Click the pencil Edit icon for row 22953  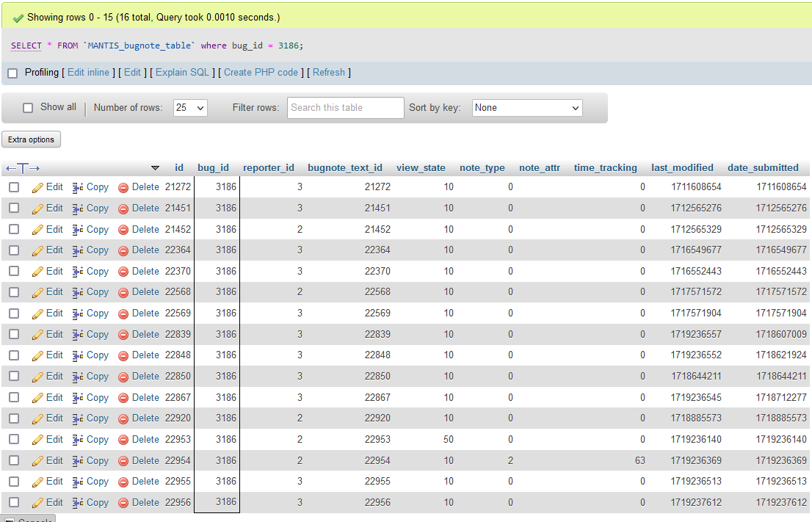(38, 440)
